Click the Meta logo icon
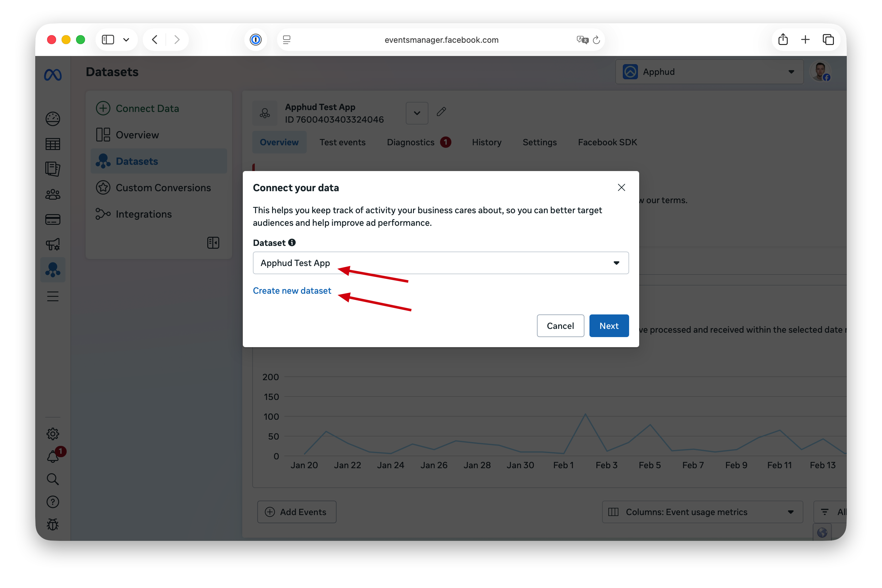The width and height of the screenshot is (882, 588). click(53, 75)
